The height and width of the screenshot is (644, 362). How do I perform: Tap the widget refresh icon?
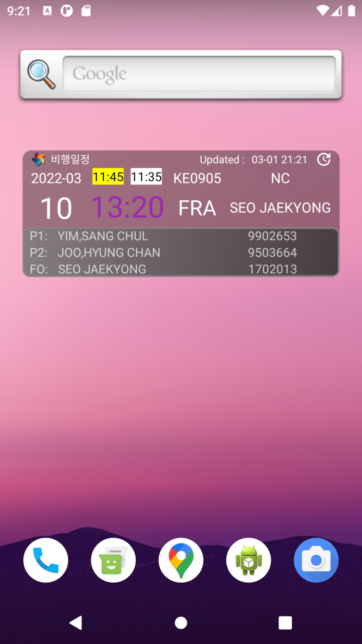point(324,159)
